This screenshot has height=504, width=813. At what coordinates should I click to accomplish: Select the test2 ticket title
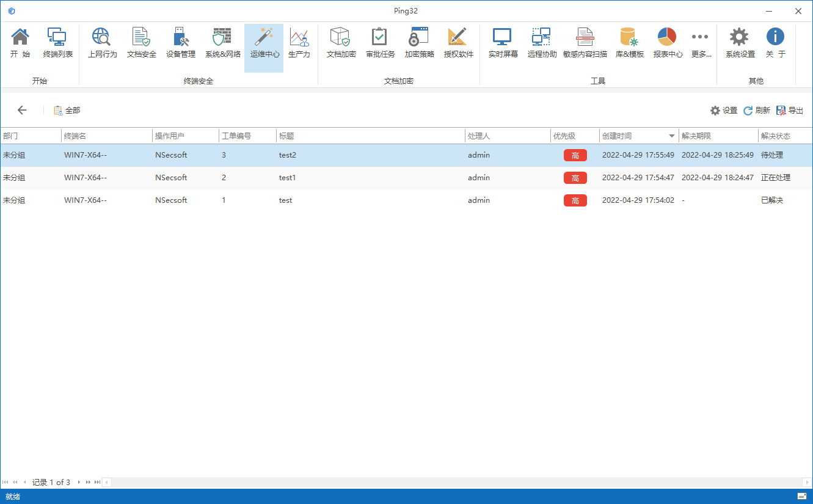(288, 155)
